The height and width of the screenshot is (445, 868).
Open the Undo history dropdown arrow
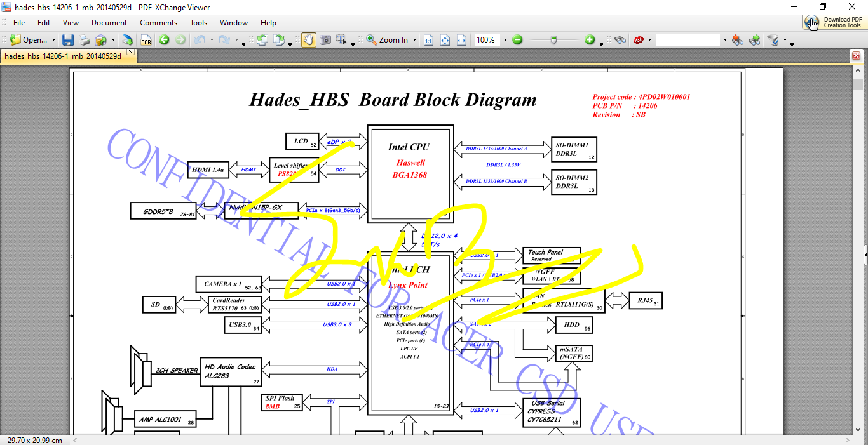(212, 40)
